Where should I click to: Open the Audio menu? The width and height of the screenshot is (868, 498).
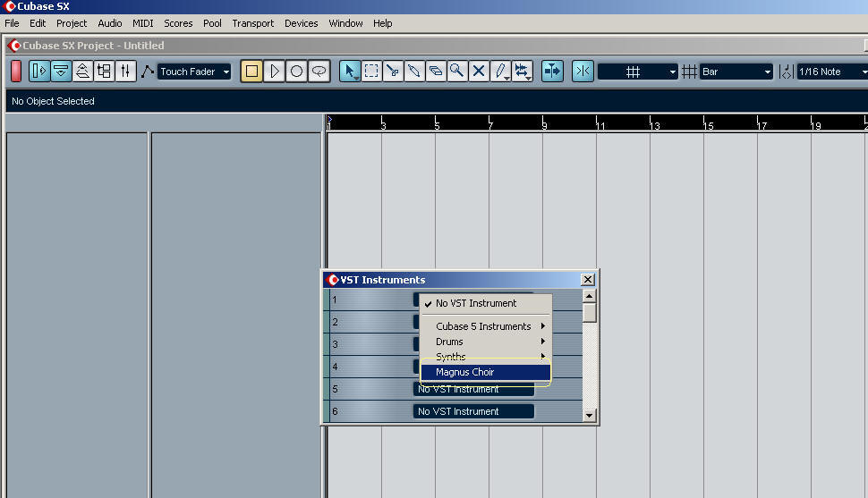click(109, 23)
